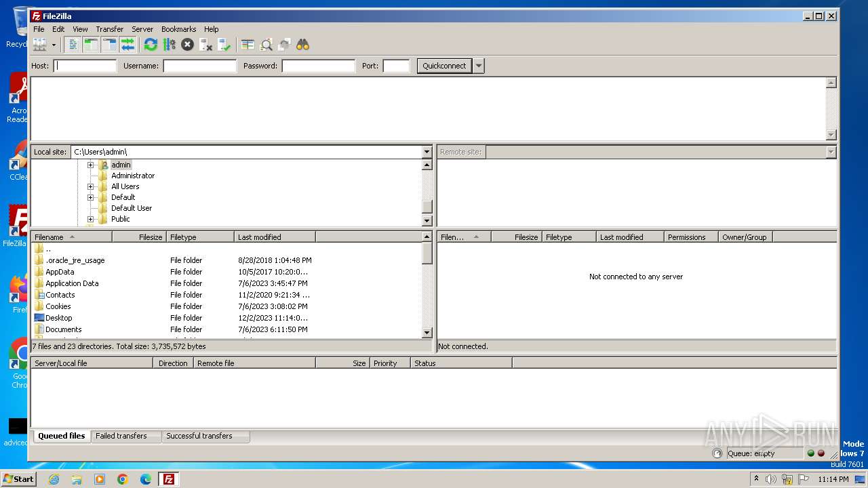Open the directory listing filters dialog

[248, 45]
